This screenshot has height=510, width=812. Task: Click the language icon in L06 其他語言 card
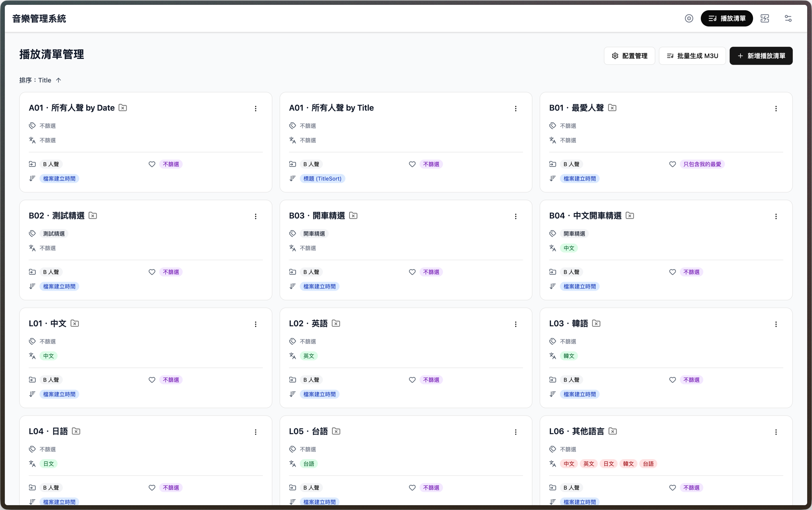[x=553, y=464]
